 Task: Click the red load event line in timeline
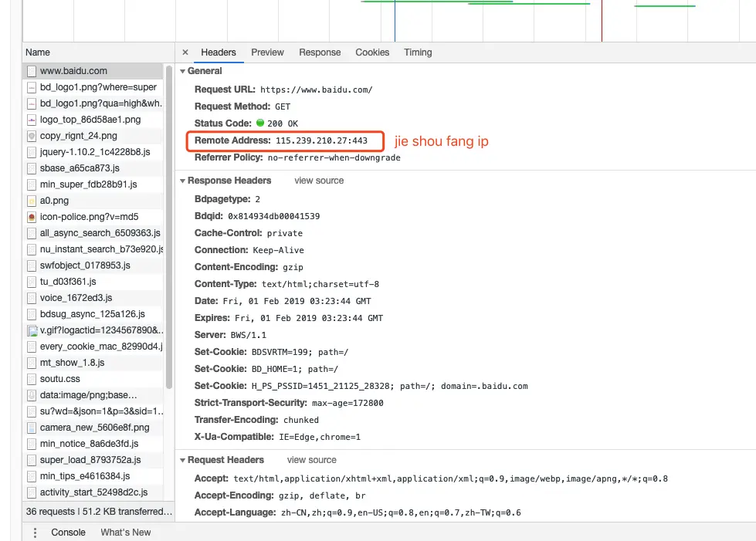pyautogui.click(x=602, y=21)
